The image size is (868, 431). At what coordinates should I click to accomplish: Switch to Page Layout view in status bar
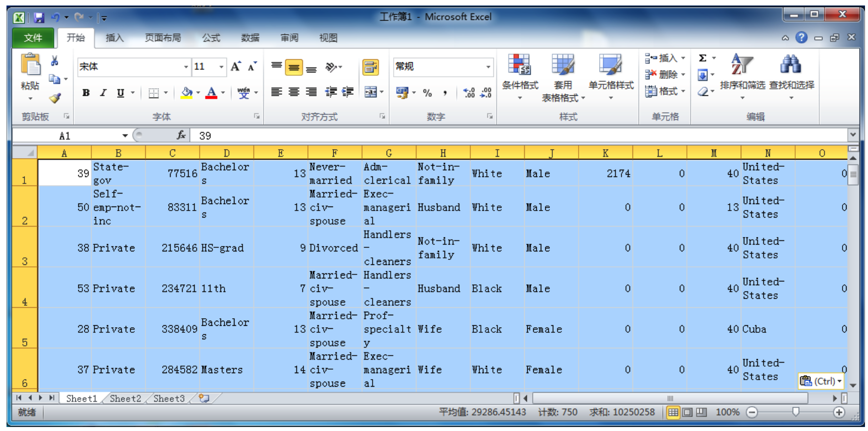pyautogui.click(x=687, y=413)
